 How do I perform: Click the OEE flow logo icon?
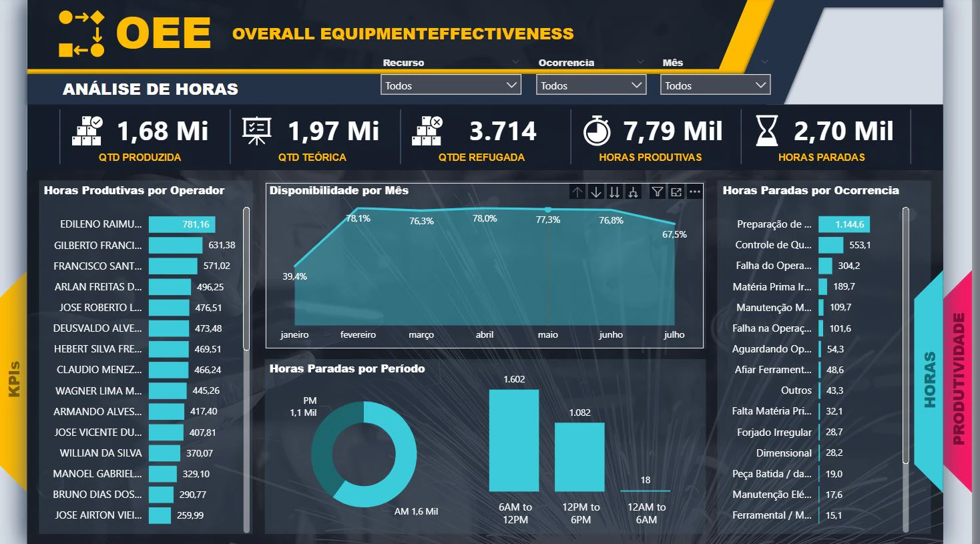click(x=81, y=33)
